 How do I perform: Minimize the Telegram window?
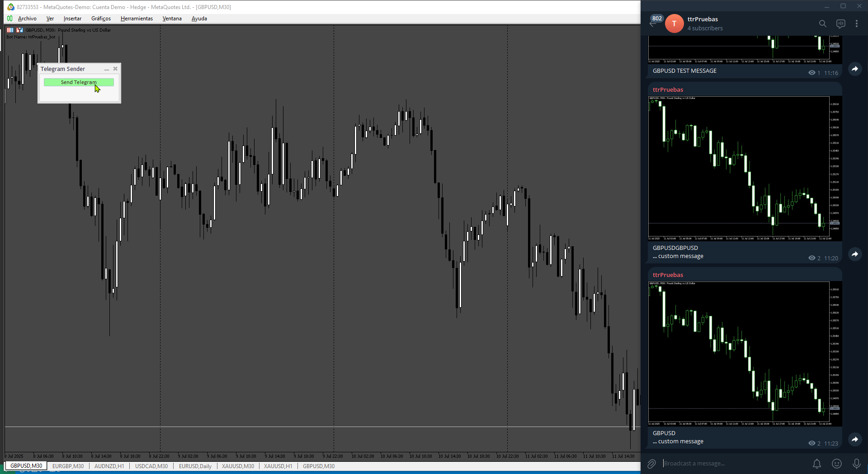pos(827,6)
